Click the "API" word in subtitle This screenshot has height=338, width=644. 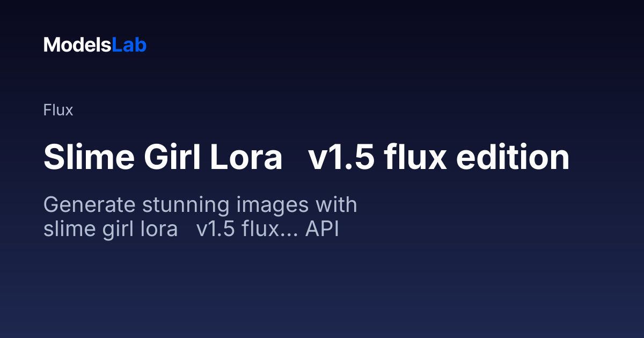[x=323, y=230]
